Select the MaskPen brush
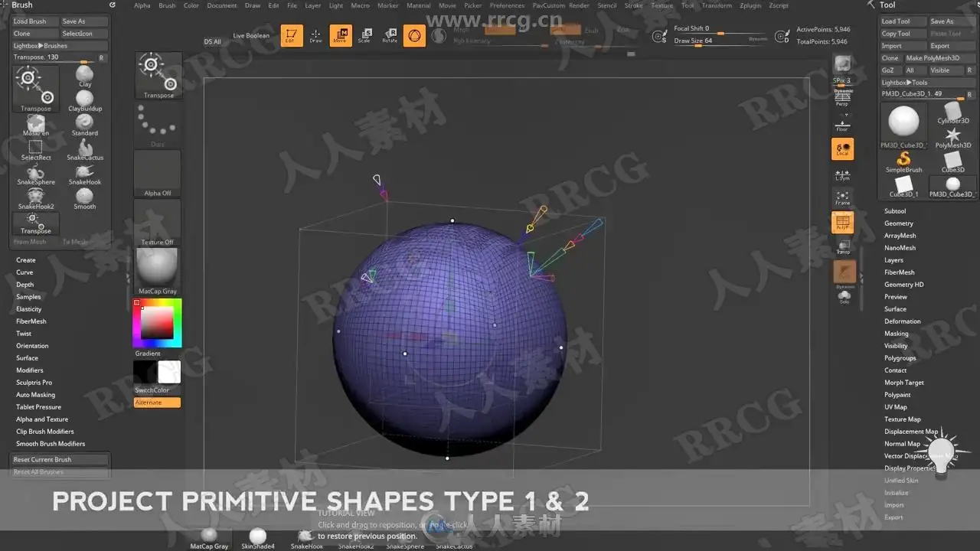This screenshot has height=551, width=980. [x=36, y=124]
